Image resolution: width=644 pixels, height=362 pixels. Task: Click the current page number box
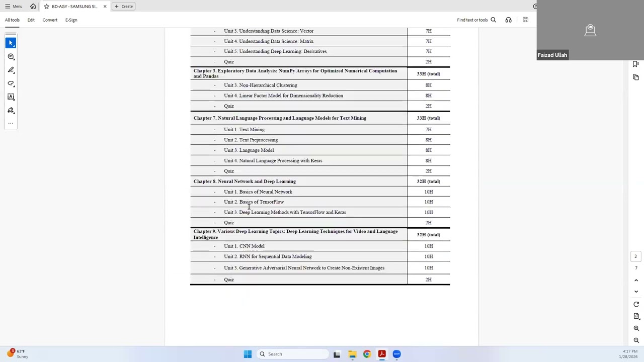635,257
